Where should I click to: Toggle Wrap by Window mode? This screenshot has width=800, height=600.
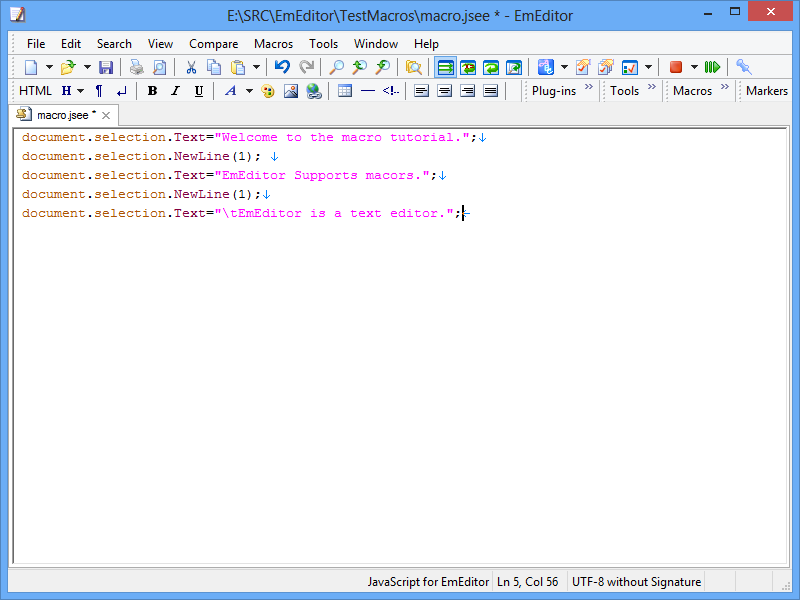(491, 67)
